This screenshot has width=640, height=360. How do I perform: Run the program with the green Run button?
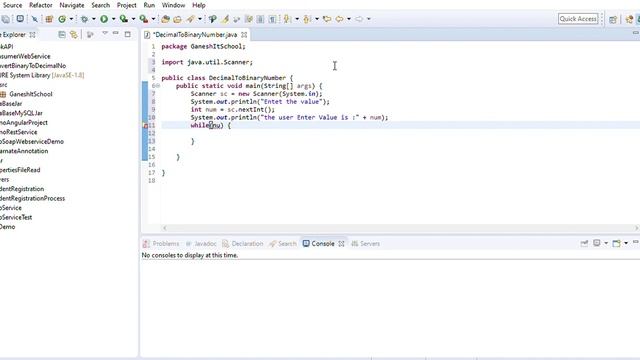click(x=104, y=19)
